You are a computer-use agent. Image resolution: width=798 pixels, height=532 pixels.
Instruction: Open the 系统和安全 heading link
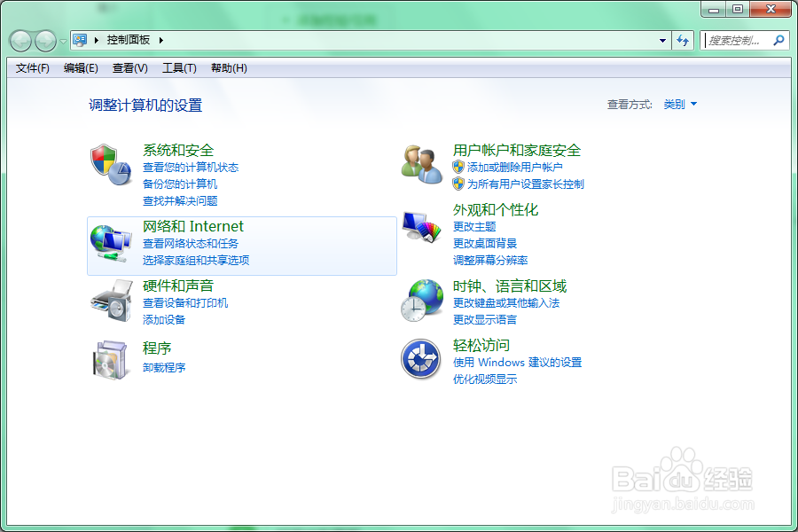(178, 150)
